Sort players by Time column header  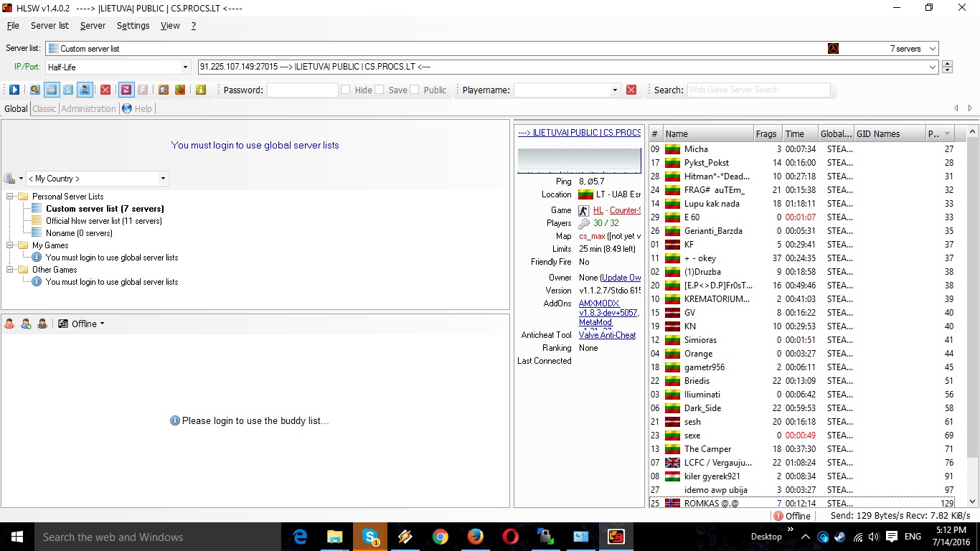pyautogui.click(x=799, y=134)
